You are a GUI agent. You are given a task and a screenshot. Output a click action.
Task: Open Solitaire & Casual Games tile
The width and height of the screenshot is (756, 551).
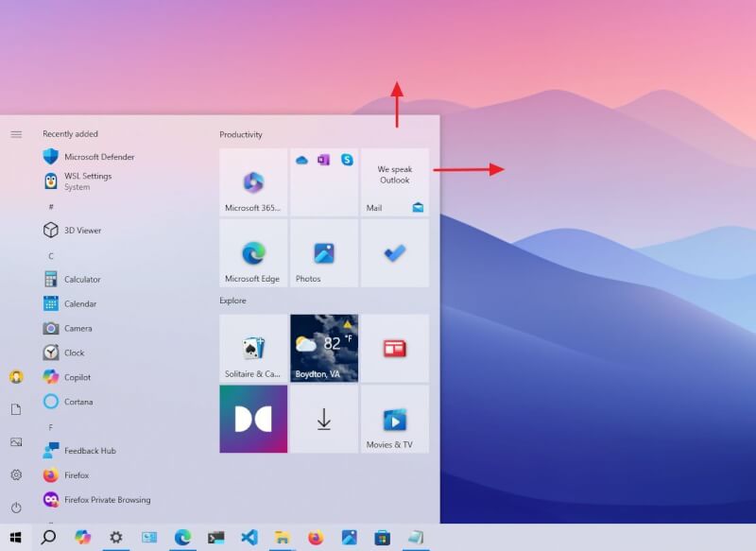[253, 348]
